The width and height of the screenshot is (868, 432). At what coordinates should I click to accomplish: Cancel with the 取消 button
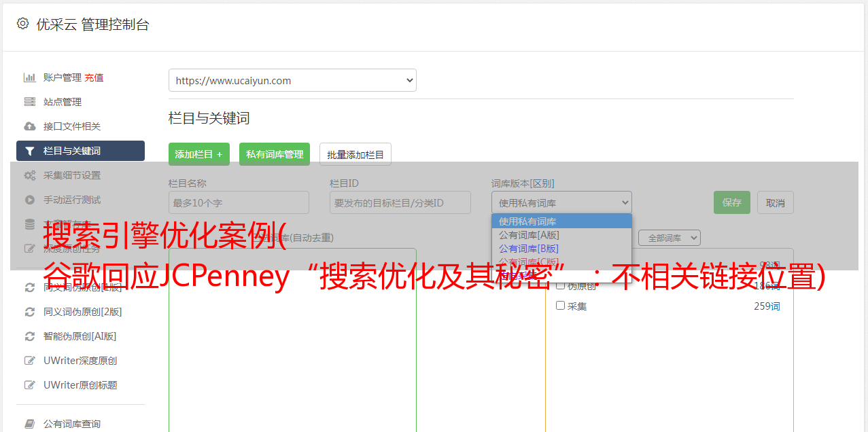pos(776,202)
